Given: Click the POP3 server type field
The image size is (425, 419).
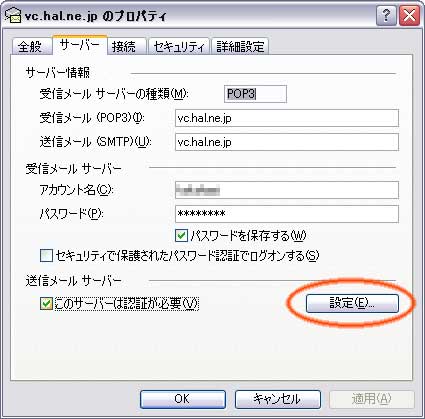Looking at the screenshot, I should [255, 94].
